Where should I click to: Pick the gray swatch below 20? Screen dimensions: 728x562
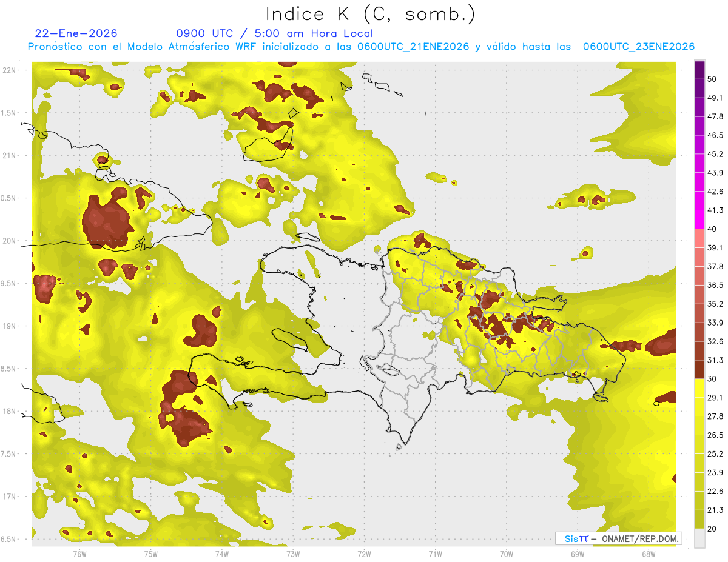tap(699, 538)
